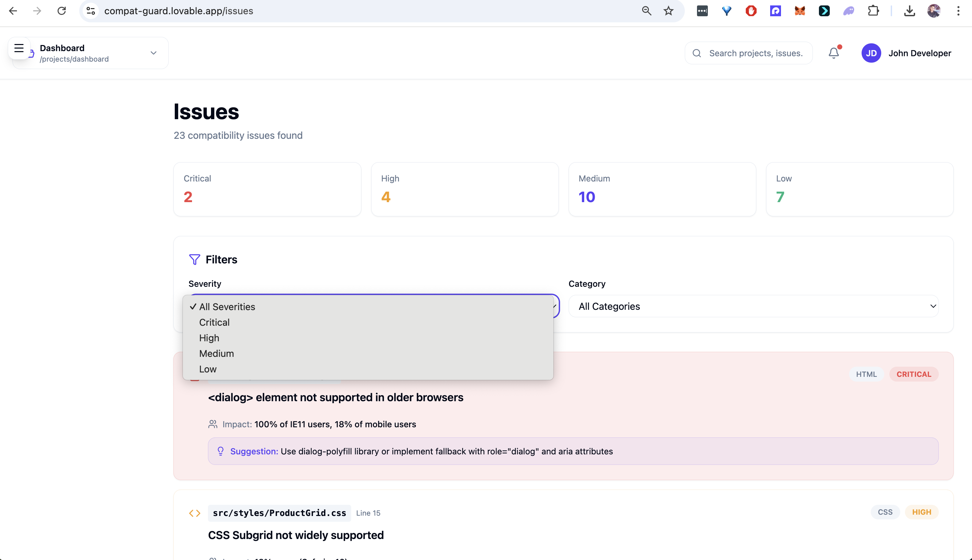
Task: Click the browser downloads icon
Action: (x=909, y=11)
